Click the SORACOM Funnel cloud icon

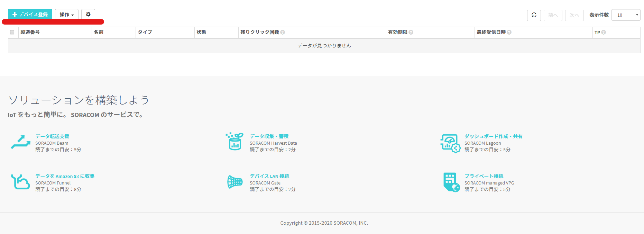20,182
